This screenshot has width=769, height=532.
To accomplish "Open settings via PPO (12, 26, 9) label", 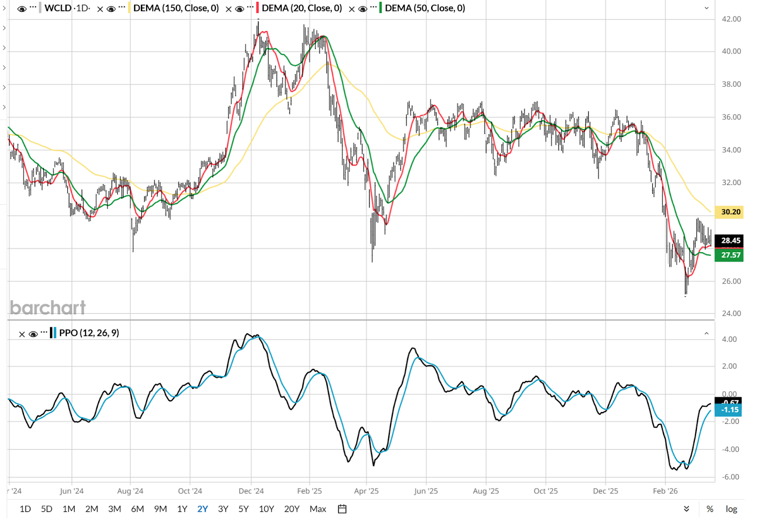I will (89, 333).
